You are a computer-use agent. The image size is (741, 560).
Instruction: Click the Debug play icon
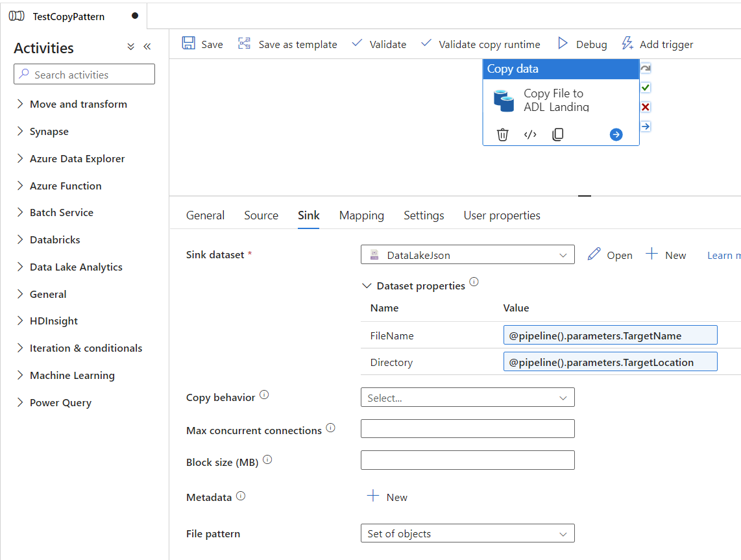563,43
